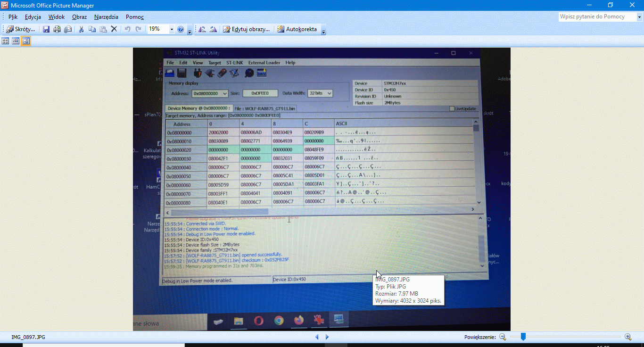Click the Cut (scissors) icon
This screenshot has height=347, width=644.
pos(81,29)
